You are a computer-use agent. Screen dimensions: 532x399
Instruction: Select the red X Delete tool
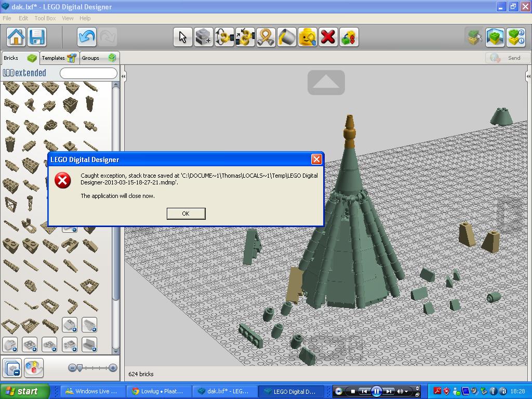[x=328, y=37]
